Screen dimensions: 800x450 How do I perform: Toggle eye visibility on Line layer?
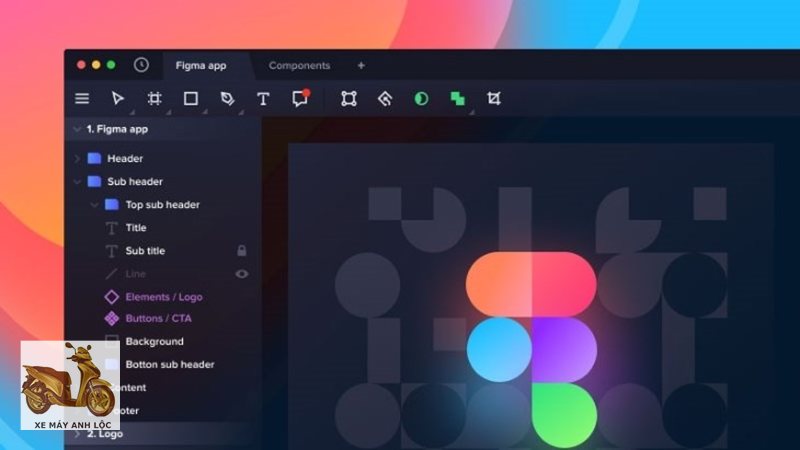242,274
